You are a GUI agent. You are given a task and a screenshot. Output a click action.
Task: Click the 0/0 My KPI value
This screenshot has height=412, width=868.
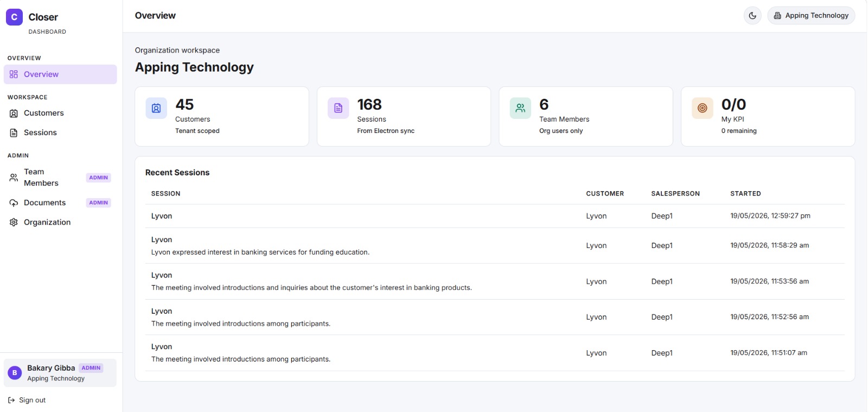click(733, 104)
